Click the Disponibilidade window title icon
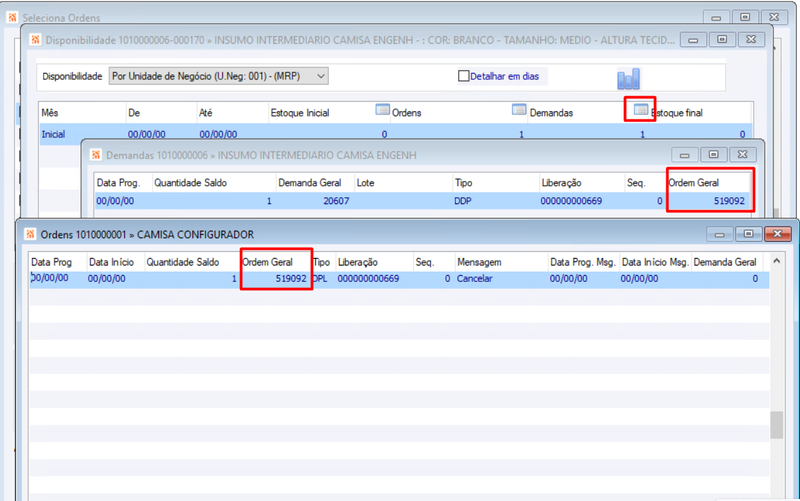This screenshot has width=800, height=501. (x=35, y=40)
